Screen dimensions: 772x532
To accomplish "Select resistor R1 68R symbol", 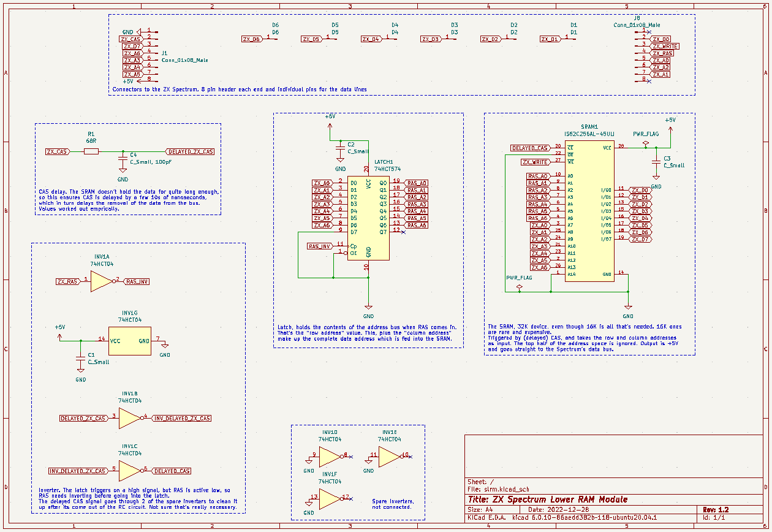I will point(91,151).
